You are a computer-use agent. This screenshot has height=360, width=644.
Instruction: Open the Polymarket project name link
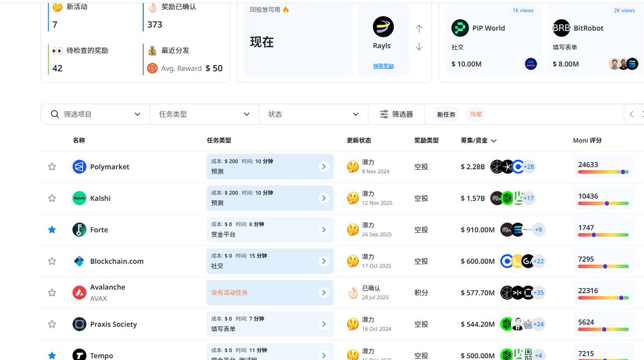click(109, 167)
